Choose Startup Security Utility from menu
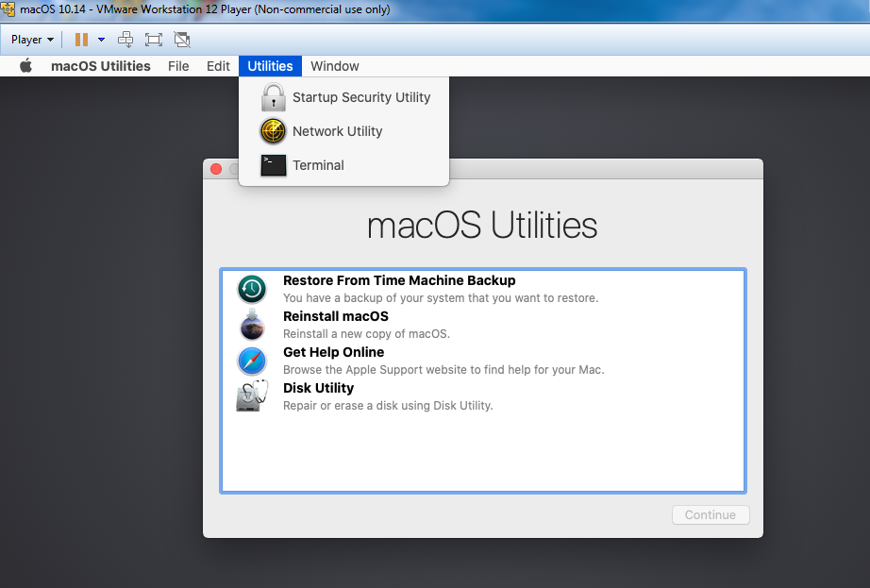Screen dimensions: 870x588 [344, 97]
